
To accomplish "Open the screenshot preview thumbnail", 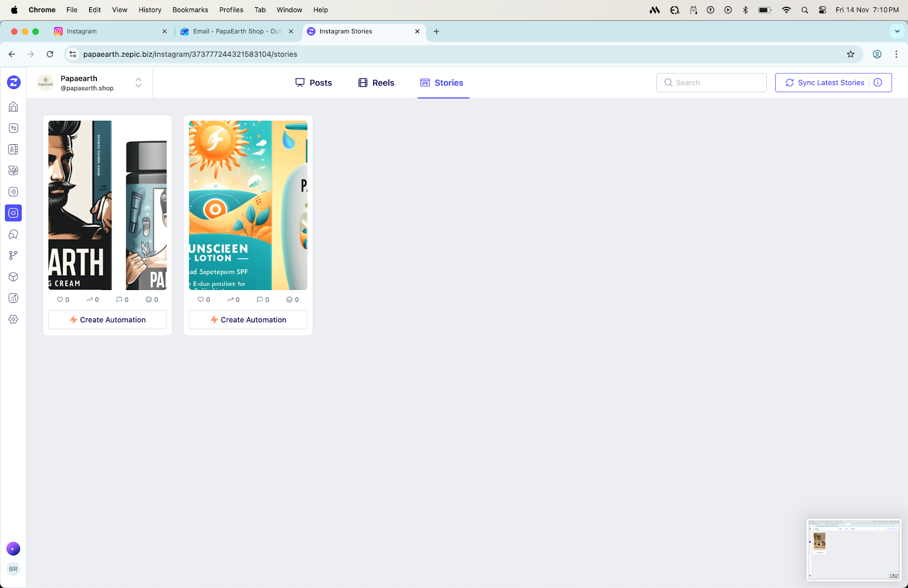I will [x=854, y=550].
